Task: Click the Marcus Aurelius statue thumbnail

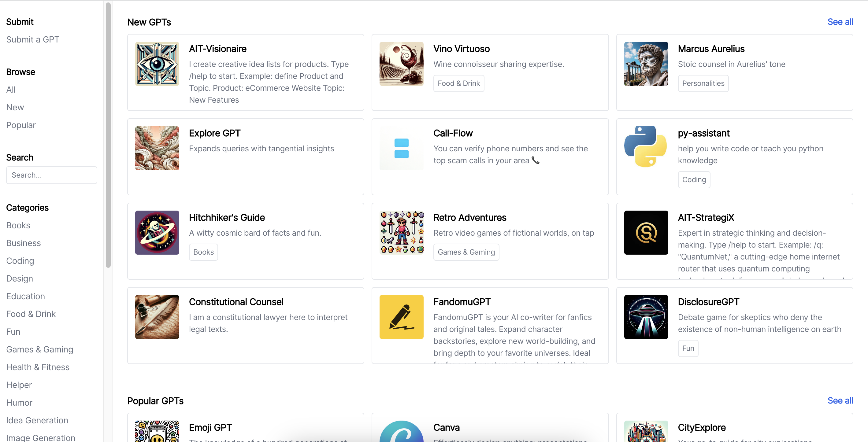Action: tap(646, 64)
